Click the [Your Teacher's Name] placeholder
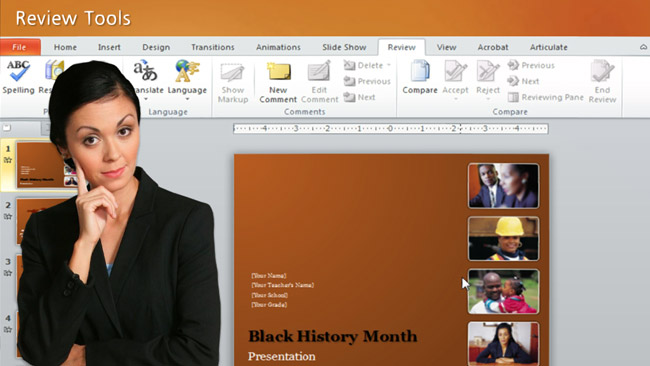Image resolution: width=650 pixels, height=366 pixels. pos(282,285)
